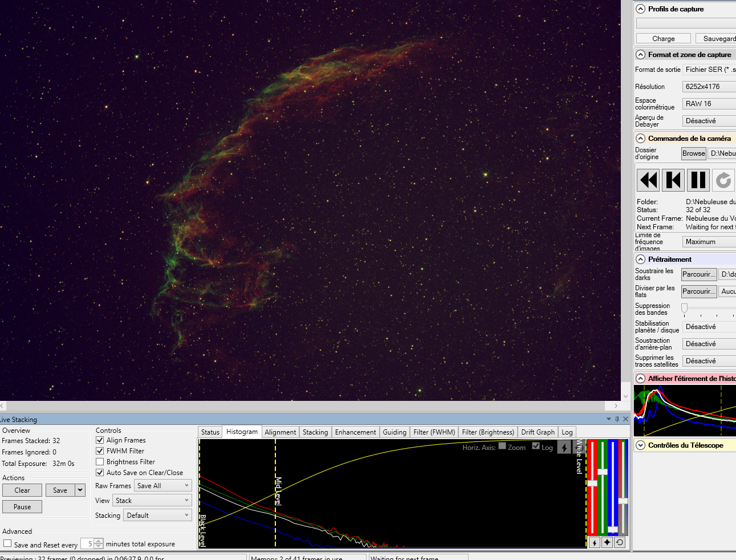Pause the frame playback
This screenshot has height=560, width=736.
pos(698,180)
